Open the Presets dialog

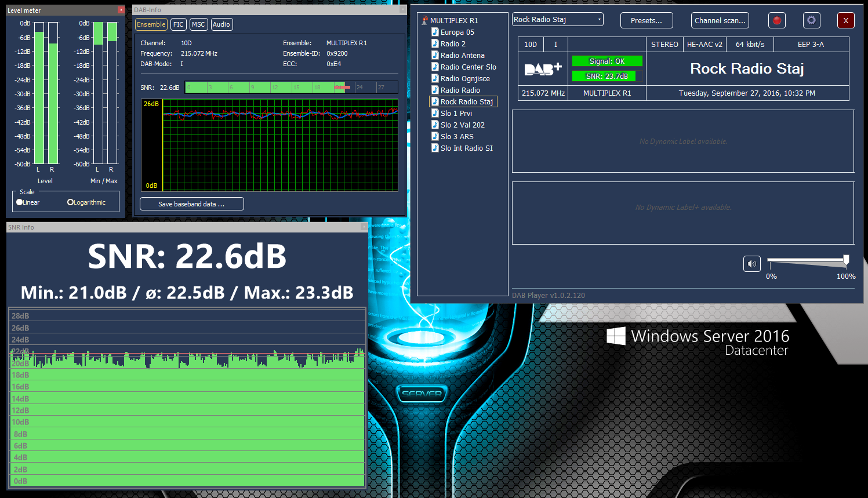click(647, 20)
